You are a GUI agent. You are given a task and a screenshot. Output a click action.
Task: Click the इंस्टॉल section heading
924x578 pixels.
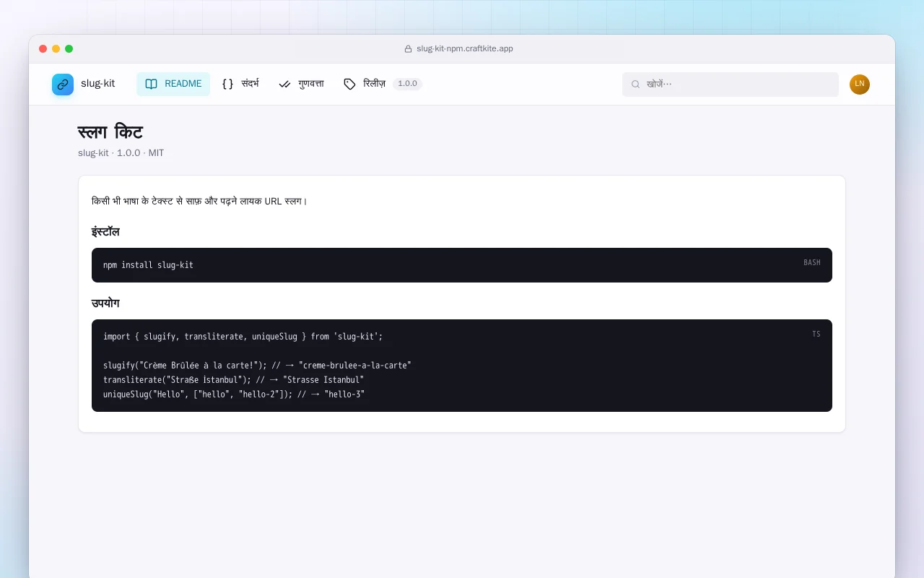(x=105, y=232)
